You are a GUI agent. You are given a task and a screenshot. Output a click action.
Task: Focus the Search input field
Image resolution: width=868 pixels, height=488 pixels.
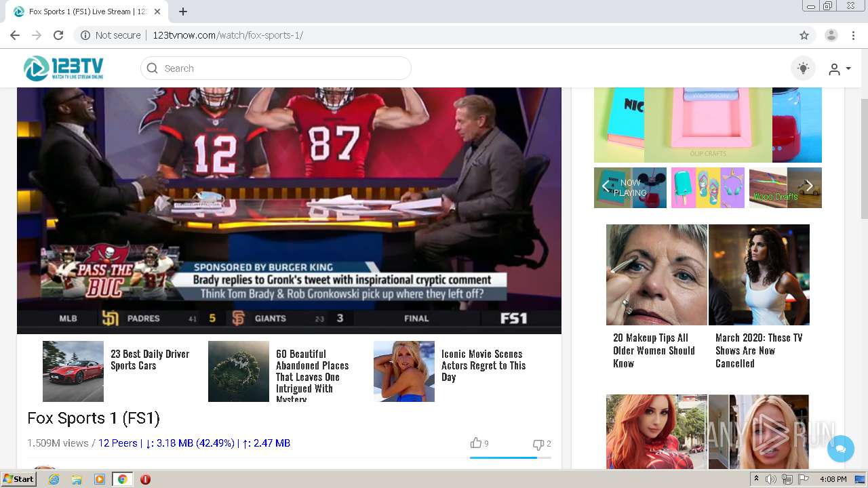pos(276,68)
